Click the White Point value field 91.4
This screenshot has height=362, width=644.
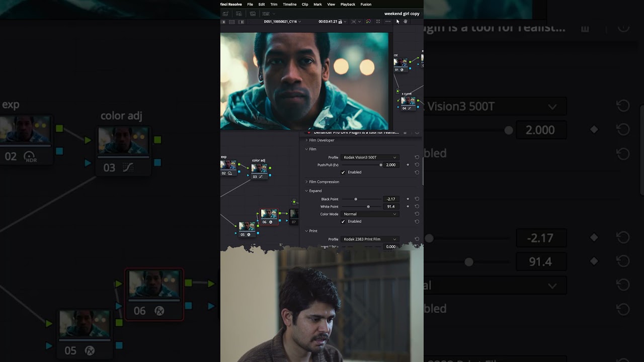tap(390, 207)
